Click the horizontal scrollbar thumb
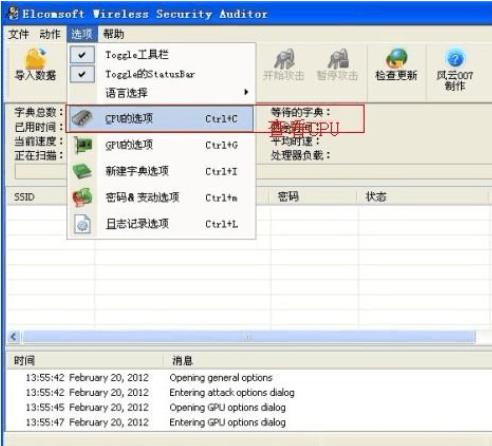 (x=249, y=337)
